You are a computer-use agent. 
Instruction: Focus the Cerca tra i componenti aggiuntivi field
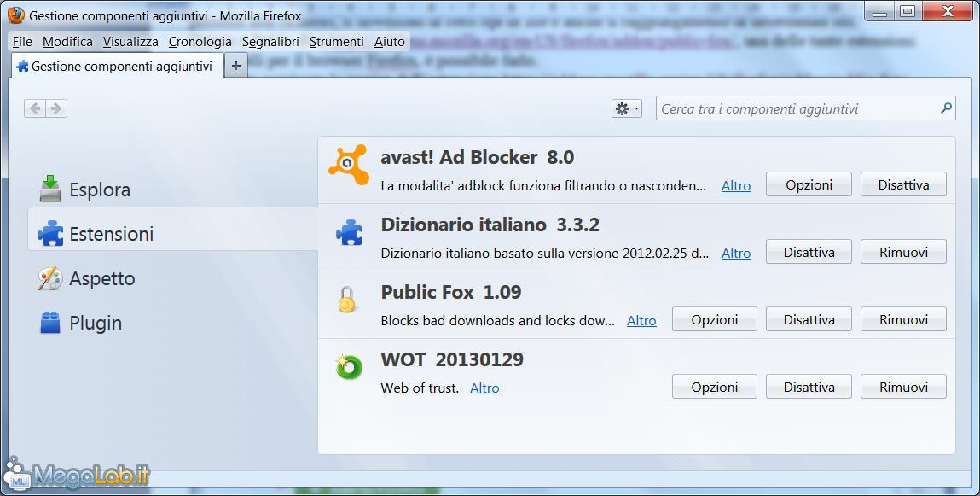806,108
